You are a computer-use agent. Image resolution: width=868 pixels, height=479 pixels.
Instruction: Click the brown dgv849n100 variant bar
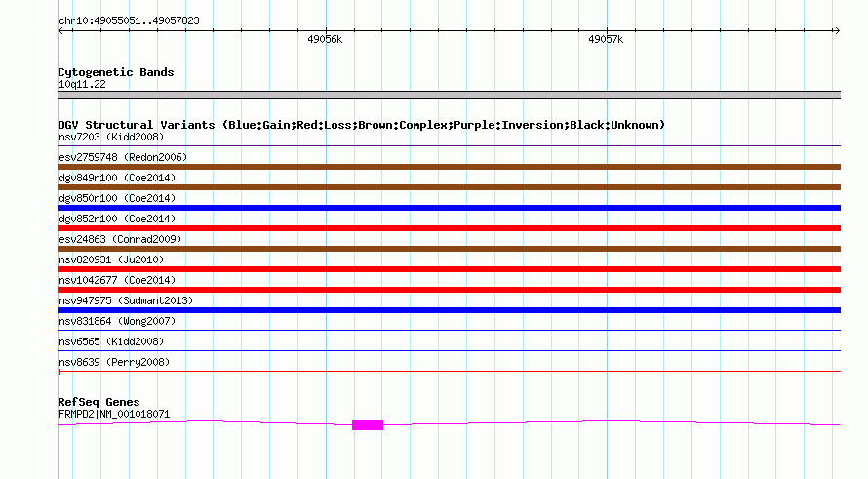pos(449,187)
